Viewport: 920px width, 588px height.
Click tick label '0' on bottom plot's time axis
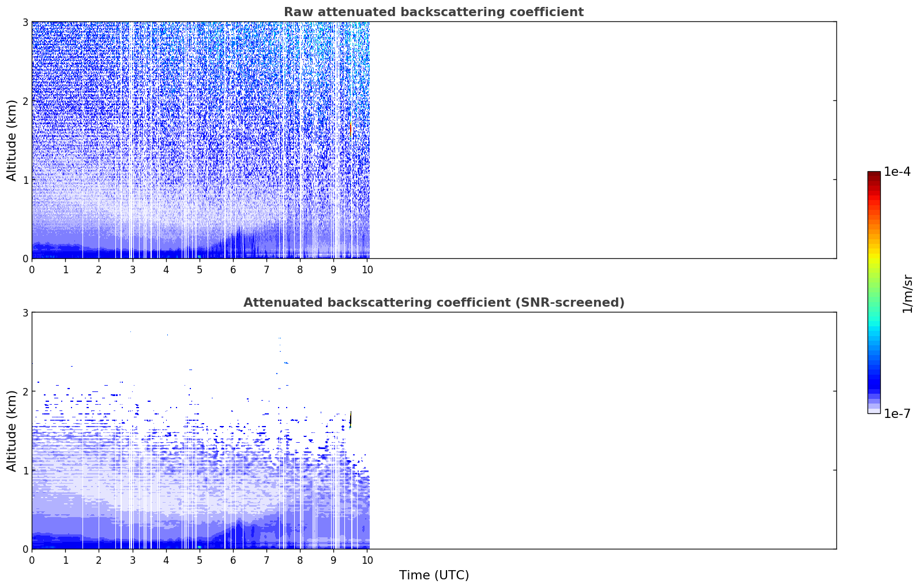click(32, 560)
